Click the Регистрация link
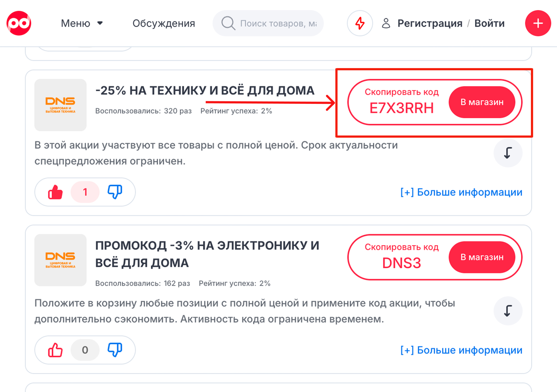The width and height of the screenshot is (557, 392). pyautogui.click(x=430, y=23)
